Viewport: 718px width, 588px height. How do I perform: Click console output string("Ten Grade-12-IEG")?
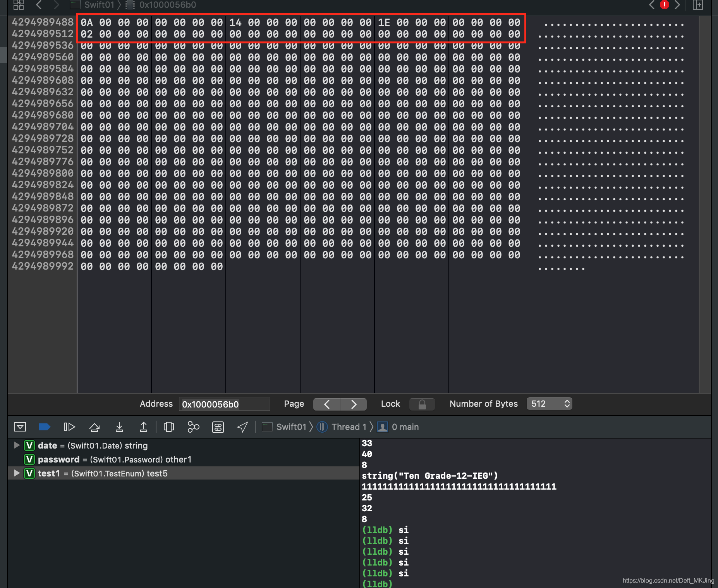click(430, 476)
